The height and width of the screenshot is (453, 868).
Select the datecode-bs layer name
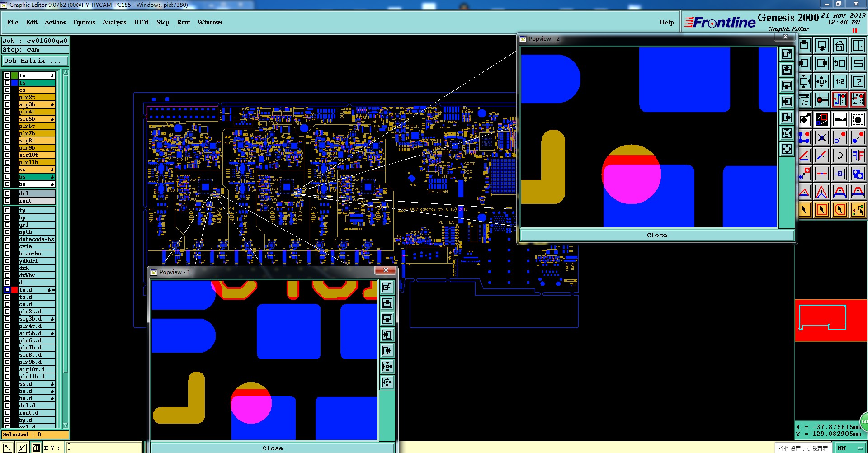point(37,239)
